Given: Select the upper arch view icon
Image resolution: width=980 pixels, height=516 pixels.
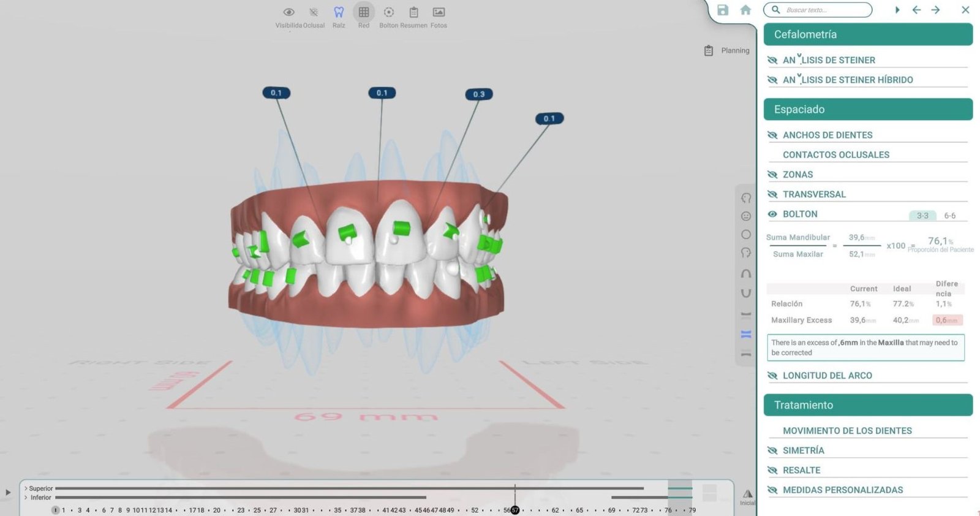Looking at the screenshot, I should [x=746, y=273].
